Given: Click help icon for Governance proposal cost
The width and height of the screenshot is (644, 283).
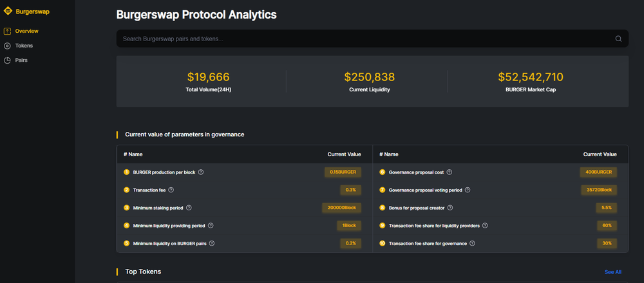Looking at the screenshot, I should pos(450,172).
